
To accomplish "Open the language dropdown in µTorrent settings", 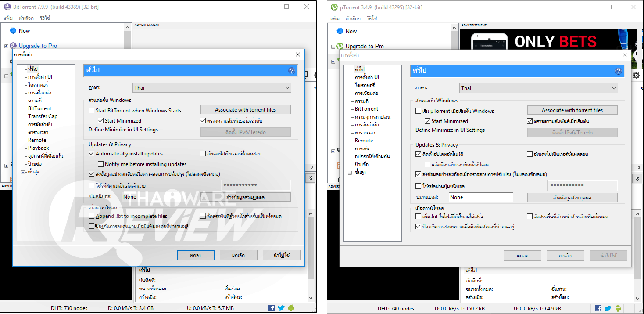I will coord(539,88).
